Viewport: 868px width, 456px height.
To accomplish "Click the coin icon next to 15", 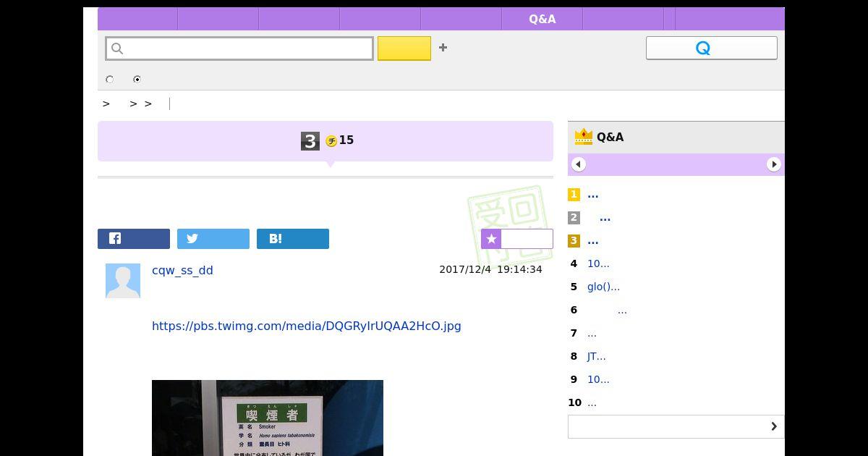I will tap(331, 141).
